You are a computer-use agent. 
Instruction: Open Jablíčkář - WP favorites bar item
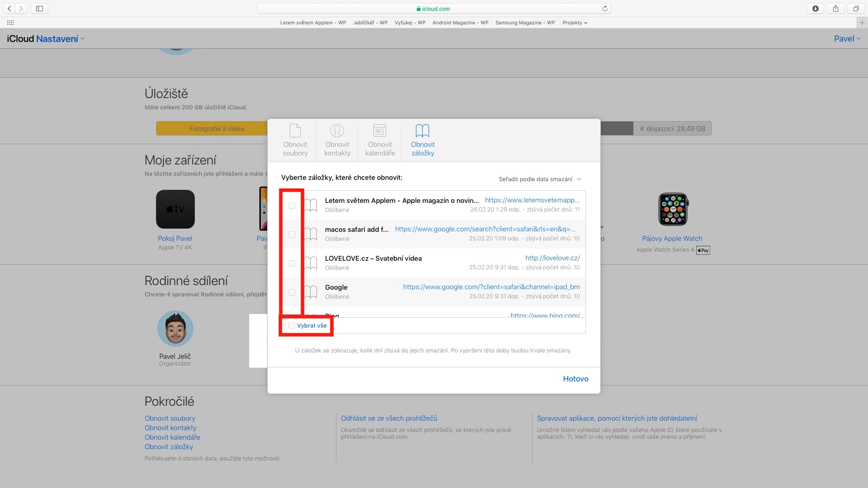coord(370,23)
